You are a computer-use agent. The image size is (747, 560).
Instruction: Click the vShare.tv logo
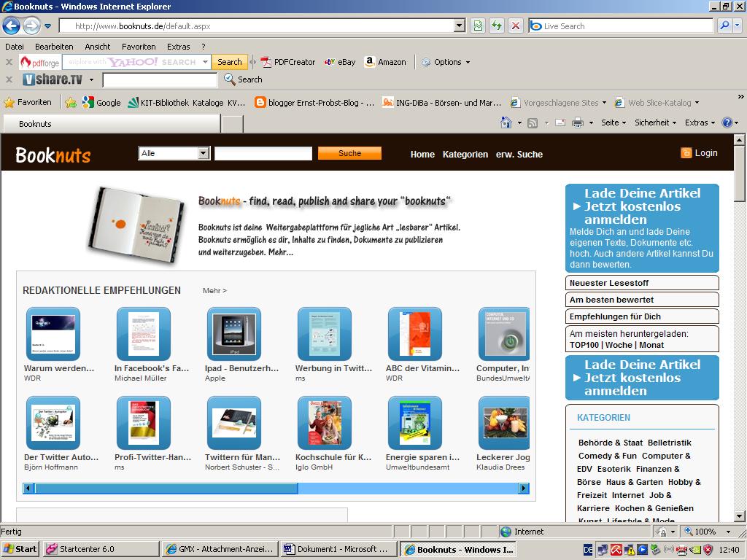[53, 79]
